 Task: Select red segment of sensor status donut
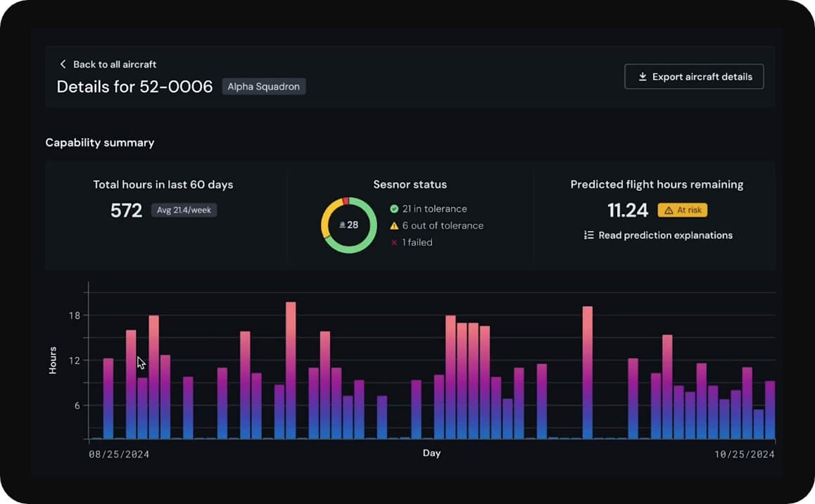[346, 201]
